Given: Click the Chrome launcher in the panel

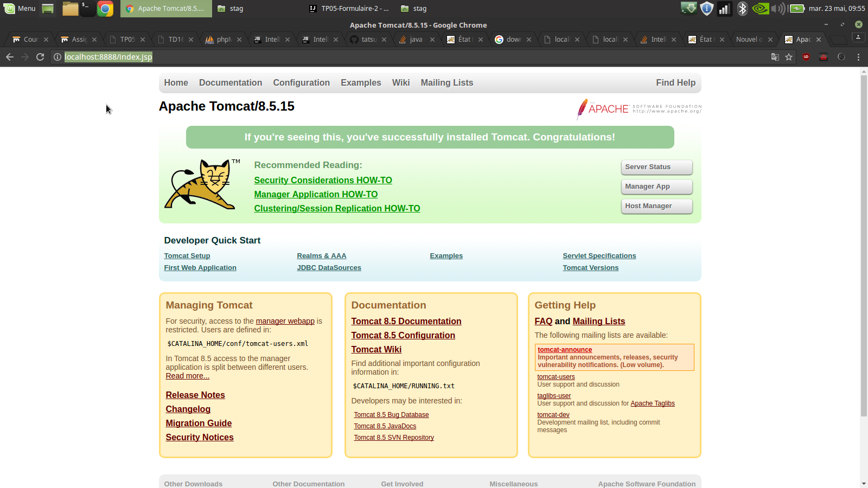Looking at the screenshot, I should pos(105,9).
